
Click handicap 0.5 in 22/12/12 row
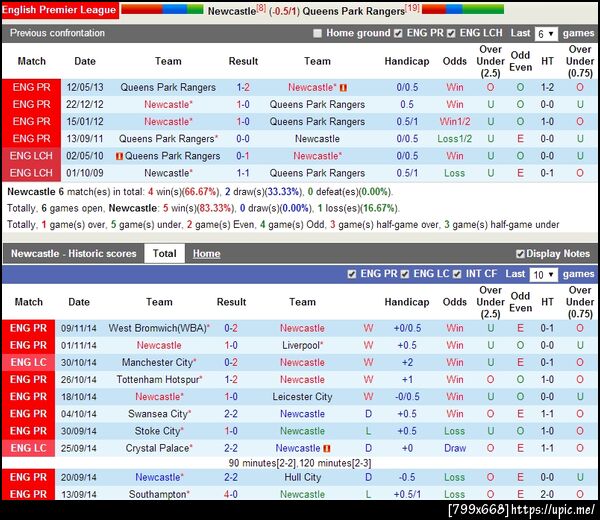[407, 104]
